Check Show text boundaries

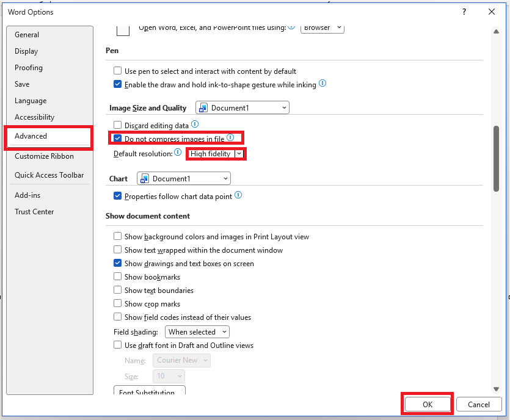pyautogui.click(x=117, y=290)
